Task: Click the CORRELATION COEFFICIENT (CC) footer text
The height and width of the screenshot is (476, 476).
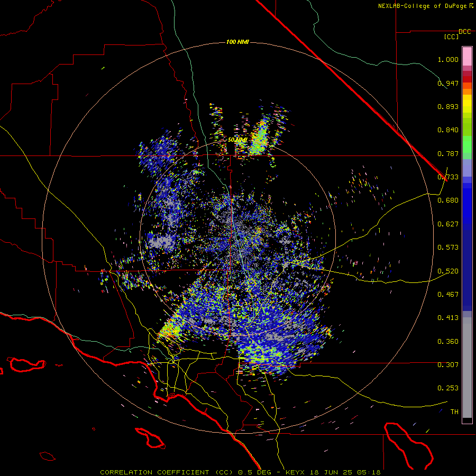Action: [166, 472]
